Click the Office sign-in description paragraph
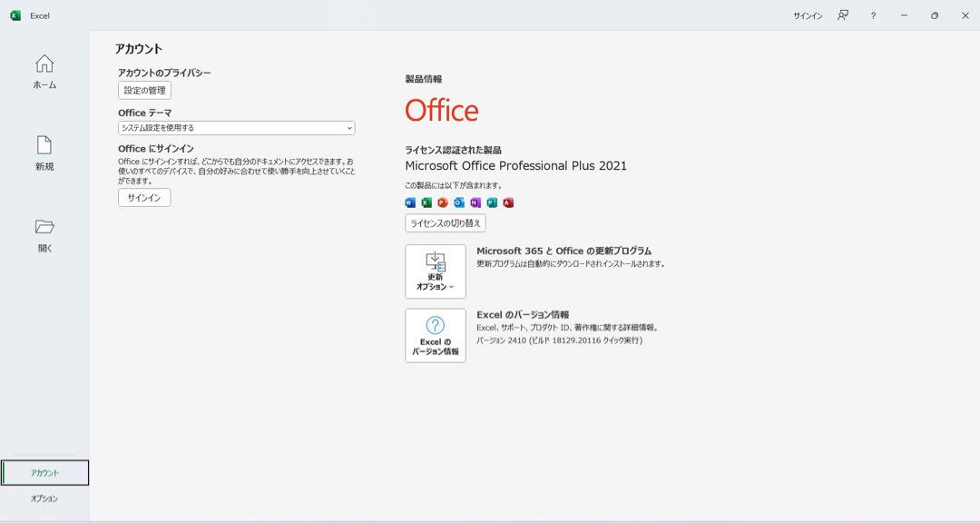The width and height of the screenshot is (980, 523). coord(236,171)
